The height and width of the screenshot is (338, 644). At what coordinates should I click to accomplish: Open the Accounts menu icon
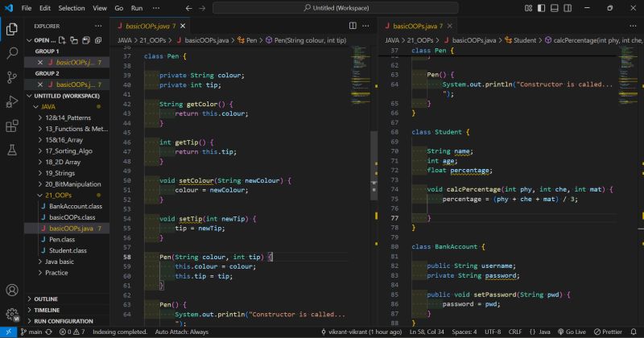[12, 290]
